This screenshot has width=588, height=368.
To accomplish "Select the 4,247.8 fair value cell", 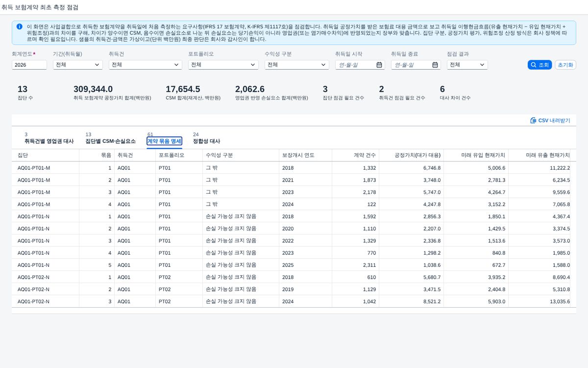I will point(412,204).
